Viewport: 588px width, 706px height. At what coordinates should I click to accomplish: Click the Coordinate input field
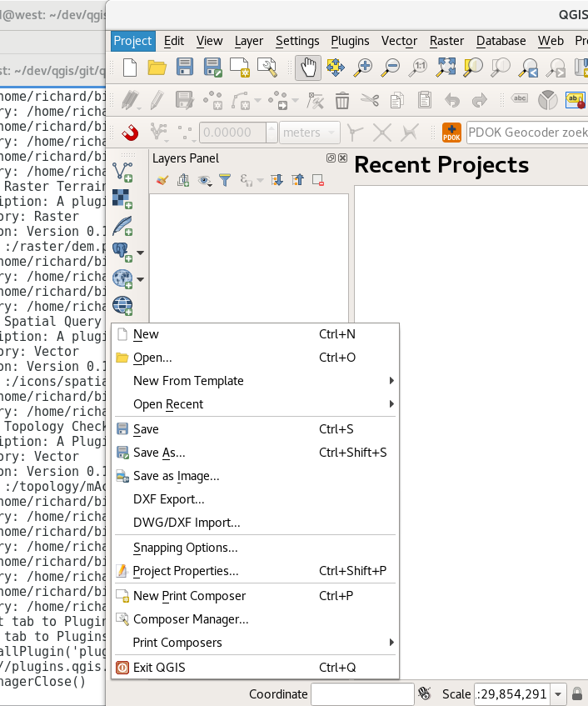click(x=362, y=693)
